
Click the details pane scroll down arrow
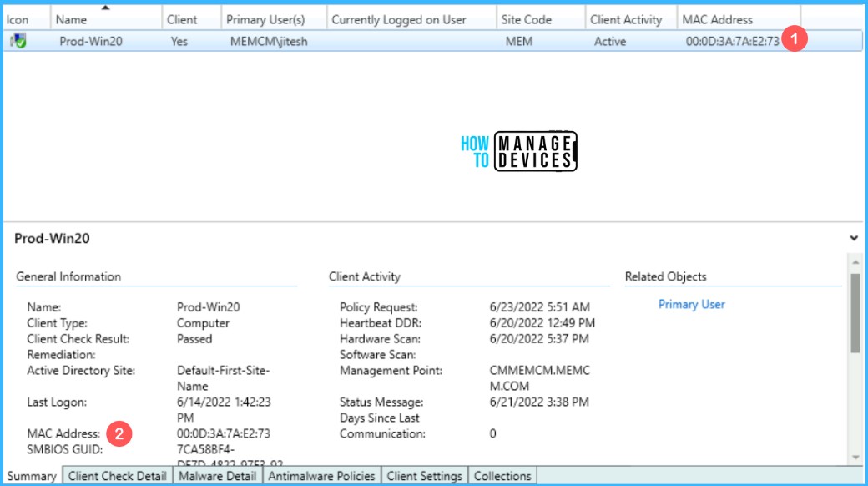[855, 457]
